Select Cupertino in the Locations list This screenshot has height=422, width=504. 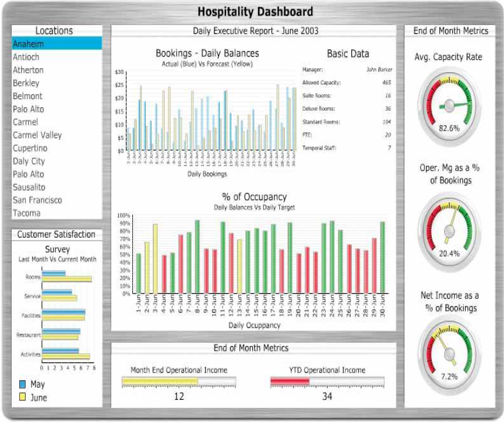point(29,148)
